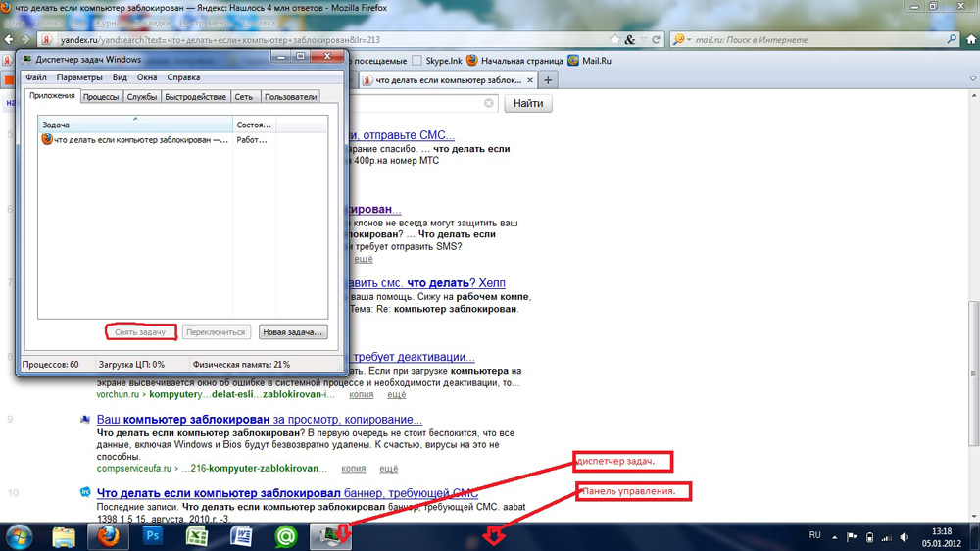Switch to the Службы tab
The height and width of the screenshot is (551, 980).
(x=142, y=97)
